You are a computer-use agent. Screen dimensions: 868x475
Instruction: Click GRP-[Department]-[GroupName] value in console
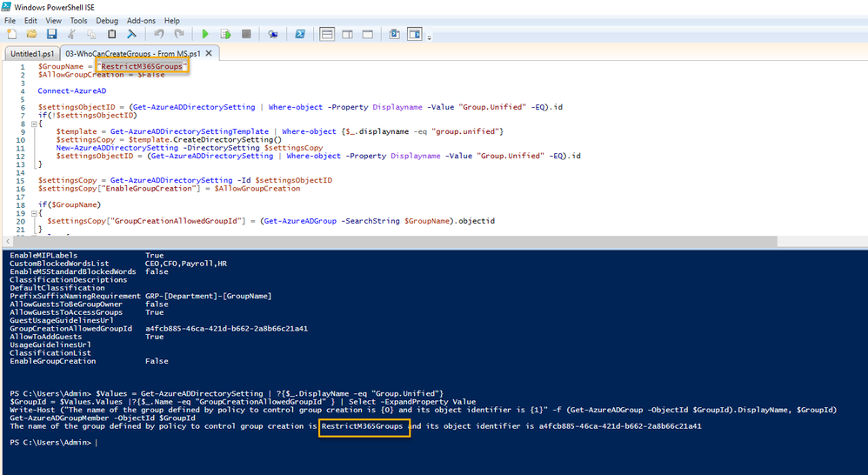[208, 296]
